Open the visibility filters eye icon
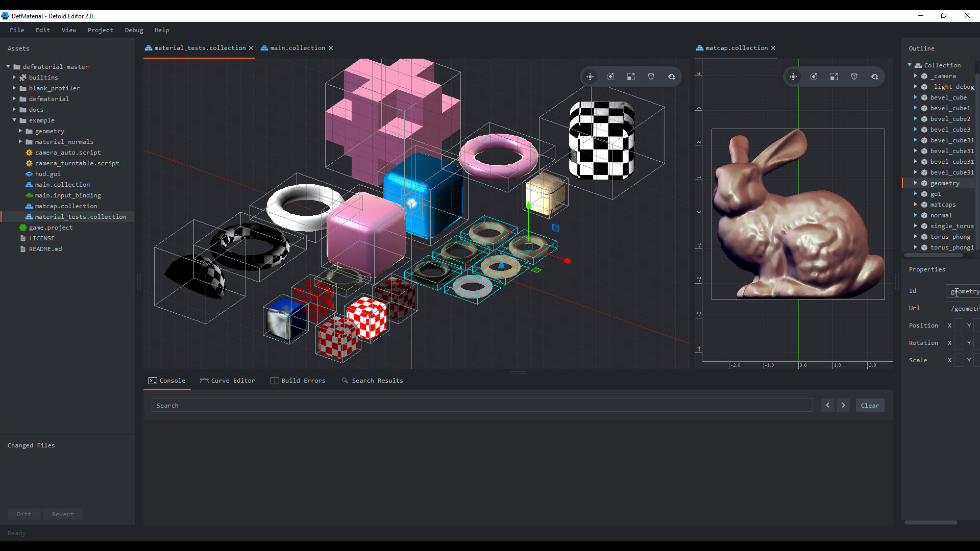Viewport: 980px width, 551px height. (x=671, y=77)
